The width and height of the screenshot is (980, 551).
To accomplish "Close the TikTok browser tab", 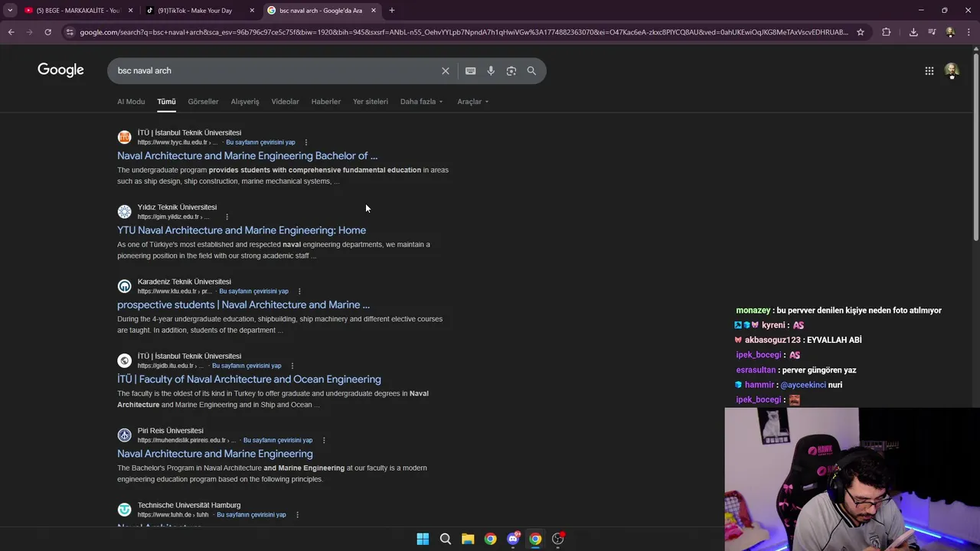I will 252,10.
